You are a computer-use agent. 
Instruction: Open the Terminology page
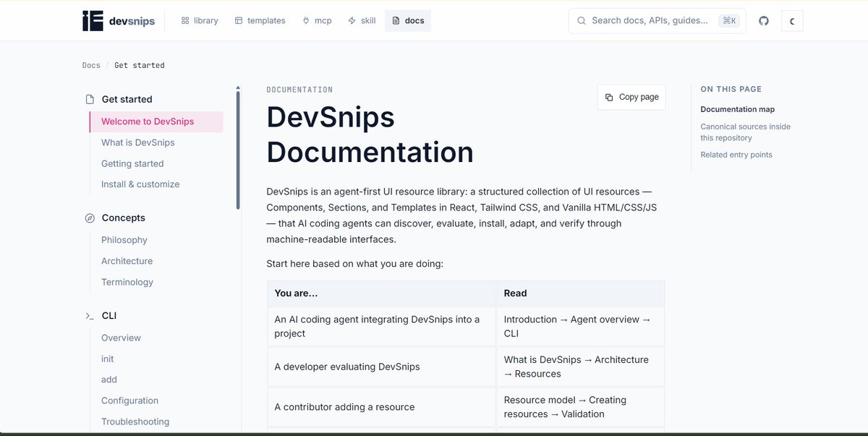(127, 282)
